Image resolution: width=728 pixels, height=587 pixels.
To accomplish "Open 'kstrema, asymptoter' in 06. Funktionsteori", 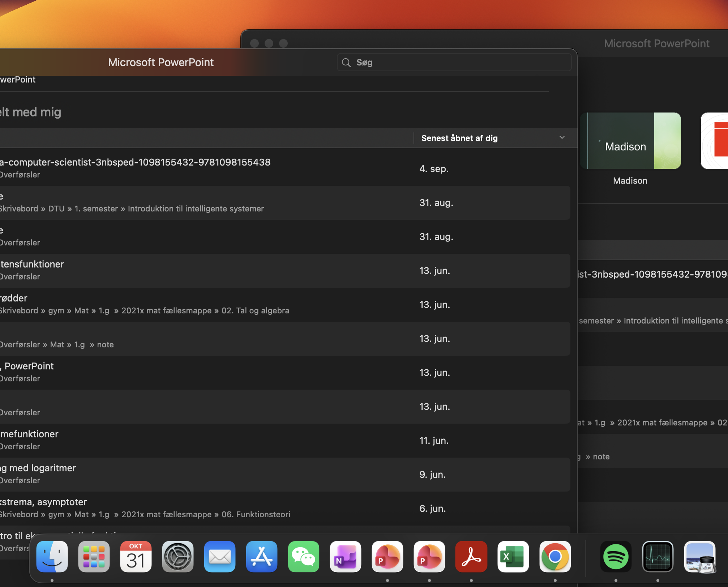I will click(x=285, y=508).
